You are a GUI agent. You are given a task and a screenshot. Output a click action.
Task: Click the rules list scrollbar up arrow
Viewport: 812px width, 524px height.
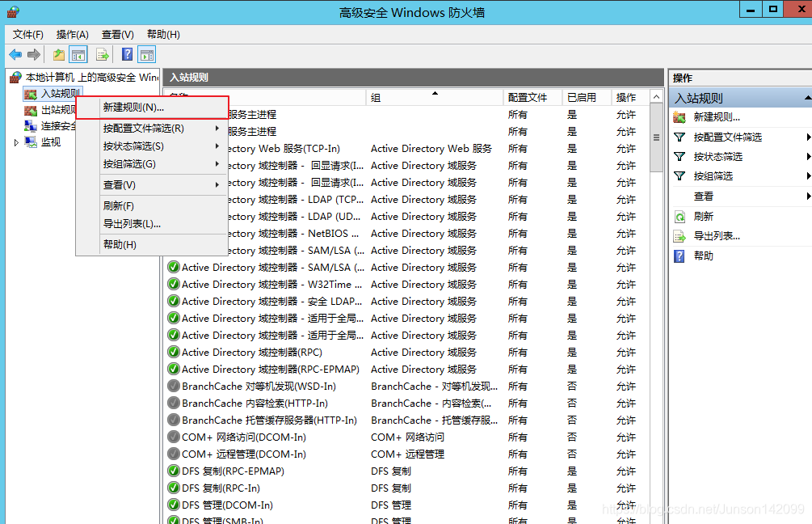(656, 97)
